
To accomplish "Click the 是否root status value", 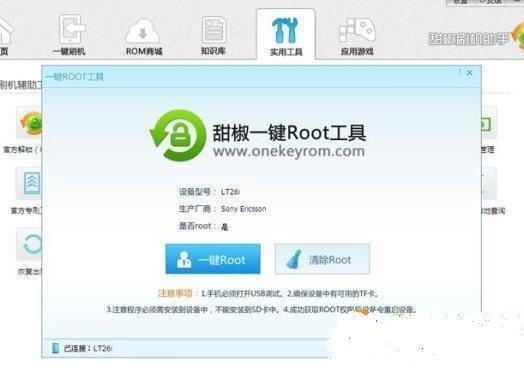I will 225,227.
